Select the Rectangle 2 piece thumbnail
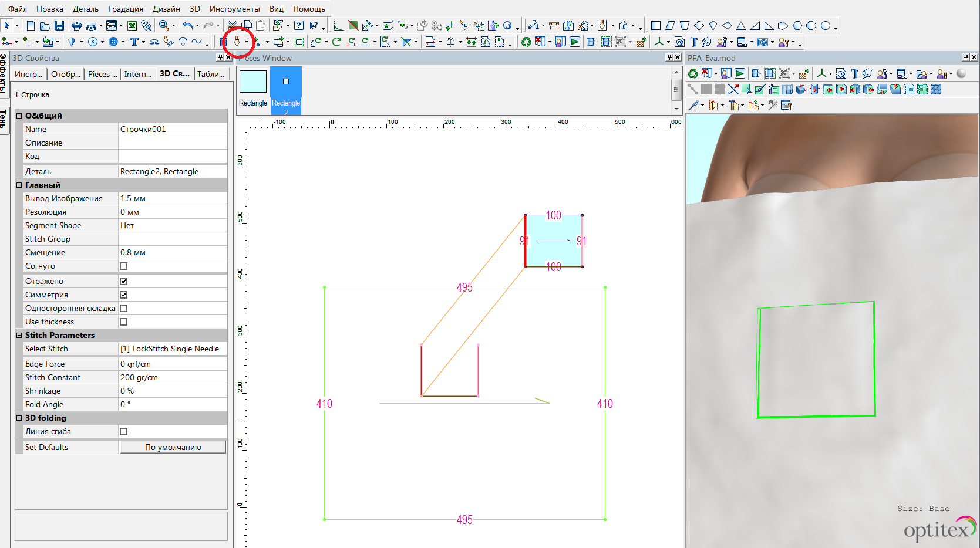Viewport: 980px width, 548px height. tap(286, 90)
